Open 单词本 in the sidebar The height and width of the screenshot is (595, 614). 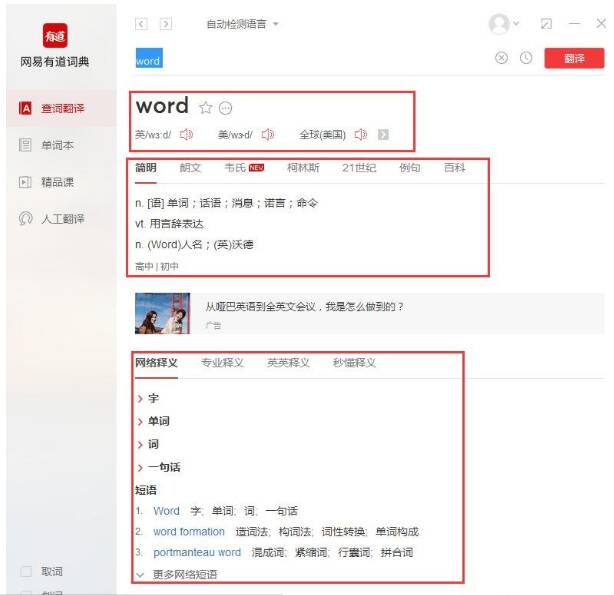(57, 145)
